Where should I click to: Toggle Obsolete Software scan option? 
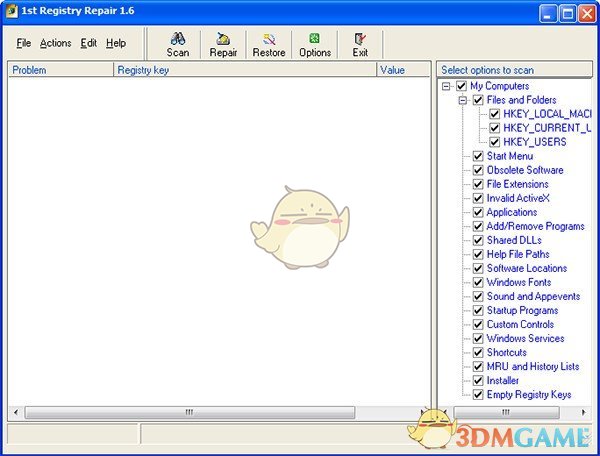click(478, 170)
